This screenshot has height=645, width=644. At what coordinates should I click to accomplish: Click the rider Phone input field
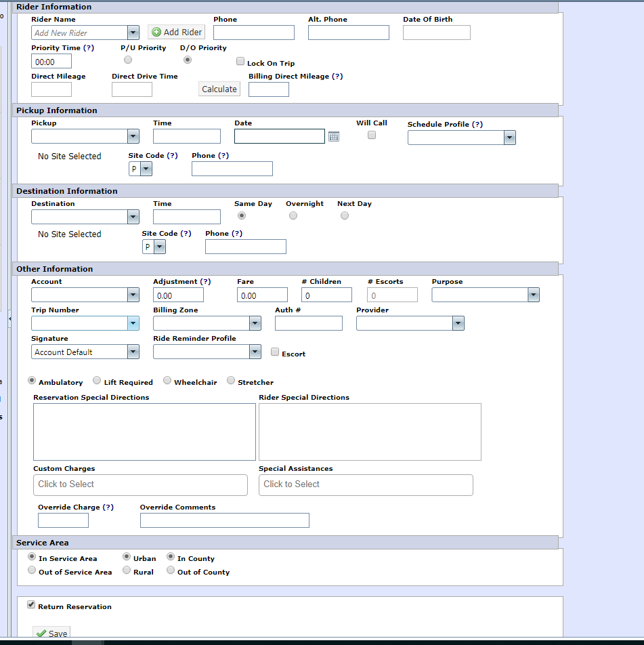(x=254, y=33)
